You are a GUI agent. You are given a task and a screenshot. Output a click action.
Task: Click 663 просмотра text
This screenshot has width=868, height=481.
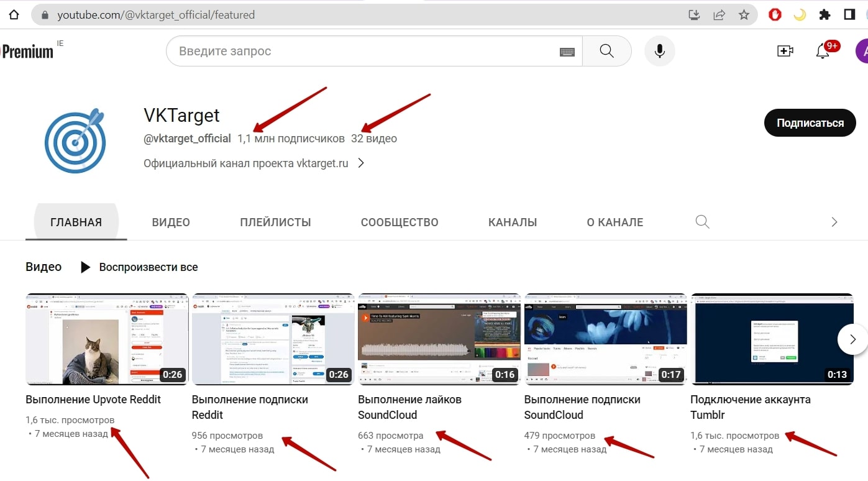coord(391,436)
